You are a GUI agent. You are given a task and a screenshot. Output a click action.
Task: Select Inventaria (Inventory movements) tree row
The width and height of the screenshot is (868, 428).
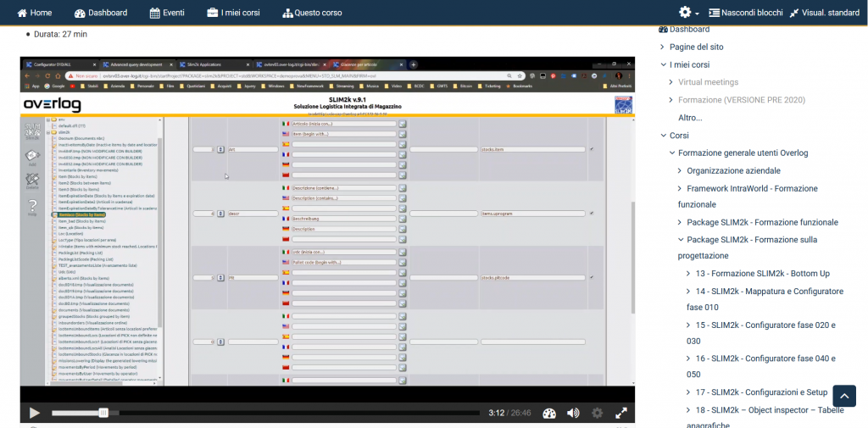click(x=82, y=170)
